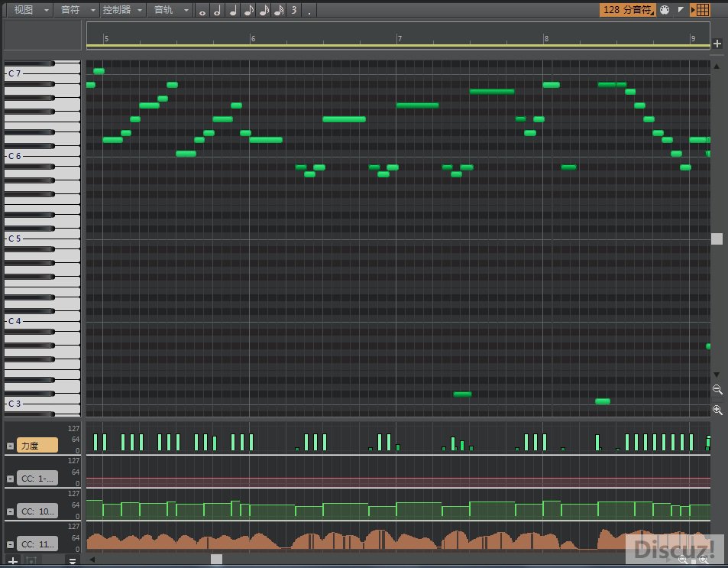The image size is (728, 568).
Task: Zoom out vertically with magnifier minus
Action: click(x=717, y=390)
